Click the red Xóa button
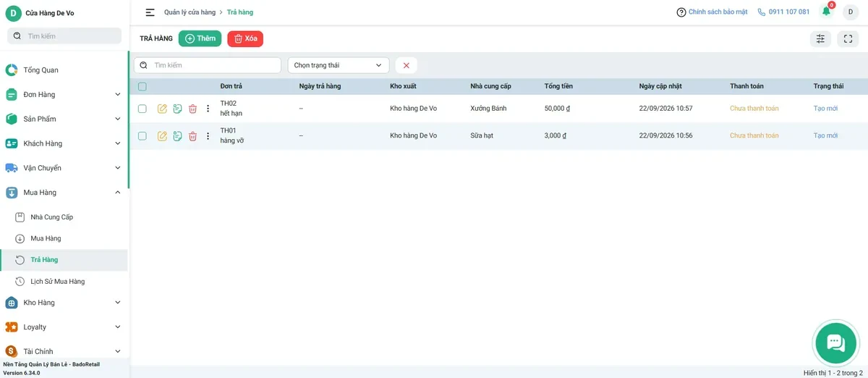The height and width of the screenshot is (378, 868). (245, 39)
